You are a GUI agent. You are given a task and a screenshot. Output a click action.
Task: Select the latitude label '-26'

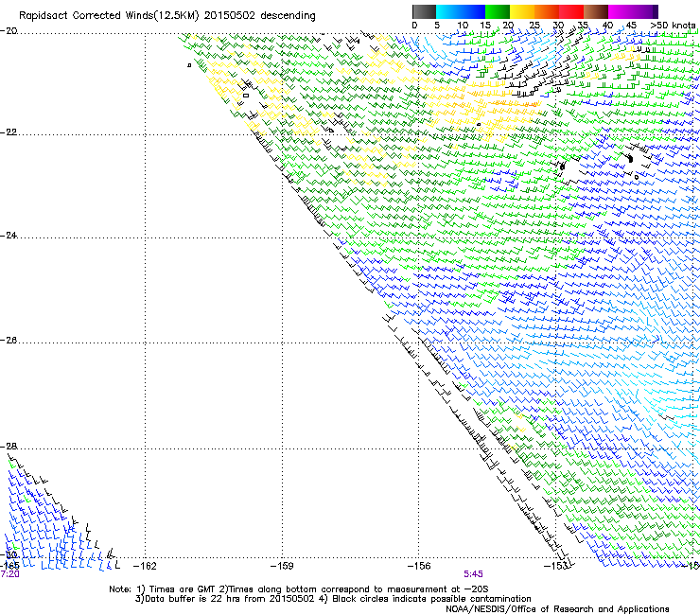click(x=9, y=340)
